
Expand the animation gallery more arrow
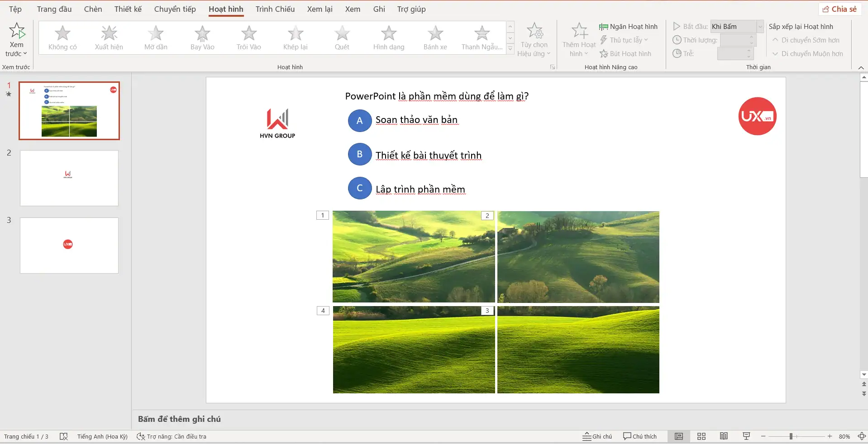[x=510, y=49]
